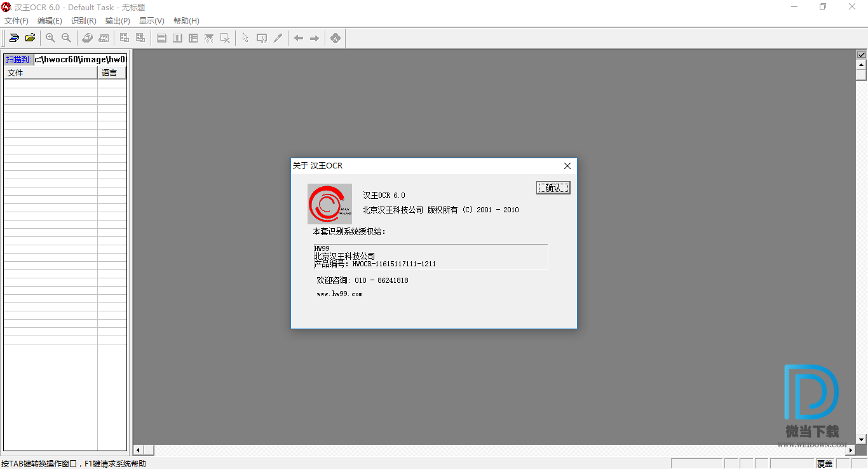Open the 输出(P) menu

118,21
